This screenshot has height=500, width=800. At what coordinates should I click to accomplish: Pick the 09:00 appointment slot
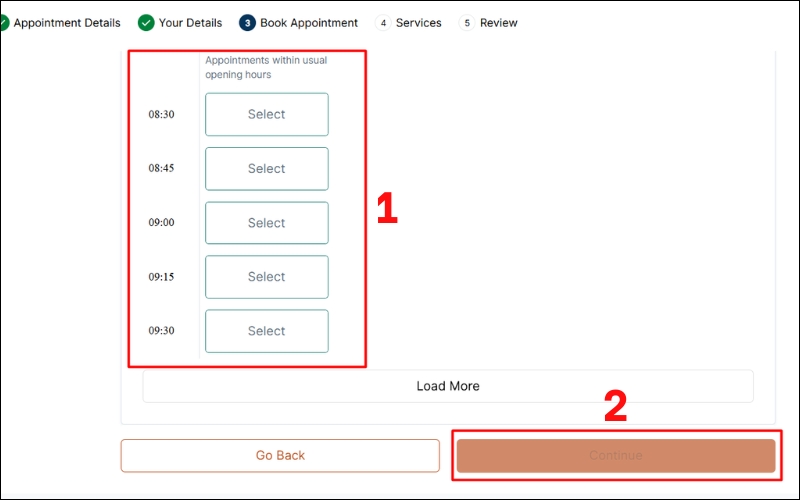click(x=266, y=223)
